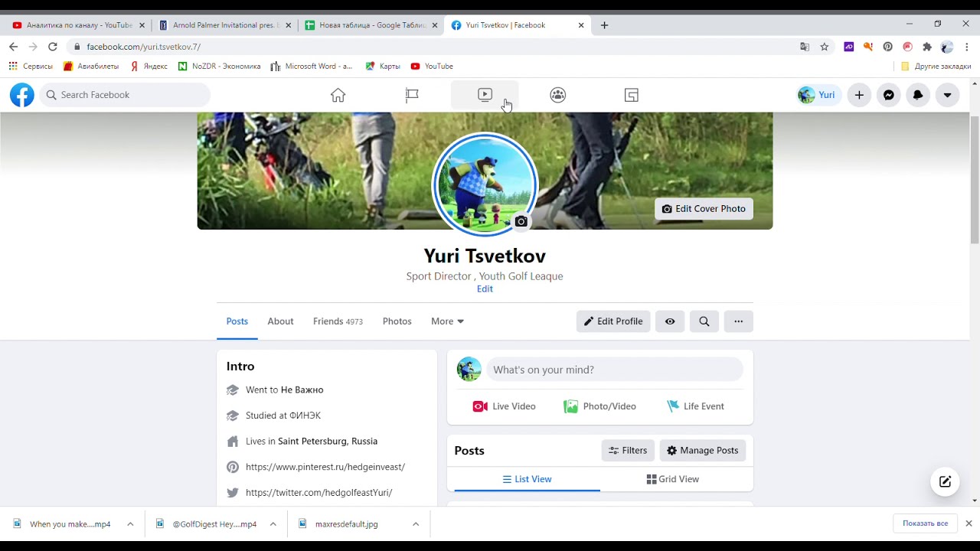Click Live Video button

click(x=504, y=406)
